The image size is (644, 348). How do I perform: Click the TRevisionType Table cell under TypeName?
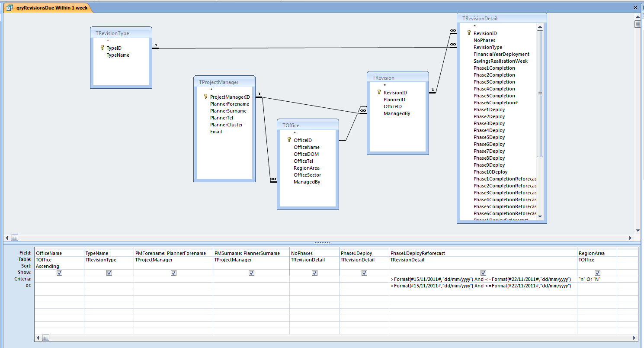tap(109, 260)
